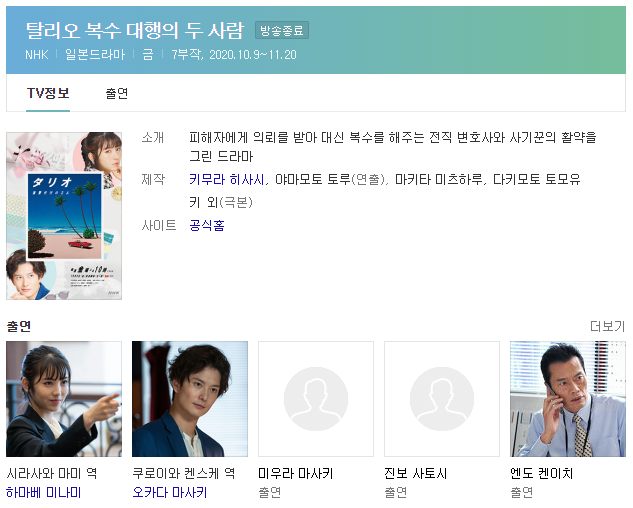Open the drama poster thumbnail
Viewport: 633px width, 508px height.
(x=64, y=216)
